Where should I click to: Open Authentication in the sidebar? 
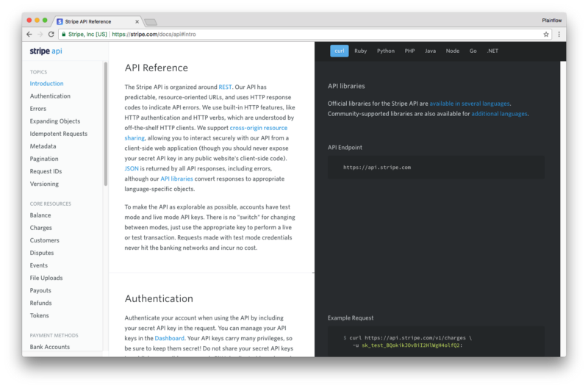[x=50, y=96]
